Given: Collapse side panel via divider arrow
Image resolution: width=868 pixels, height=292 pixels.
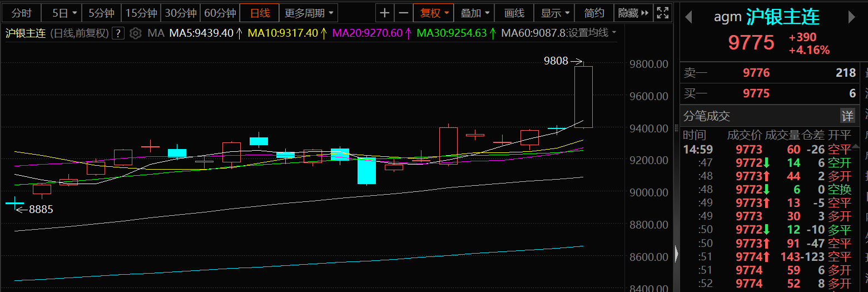Looking at the screenshot, I should [676, 254].
